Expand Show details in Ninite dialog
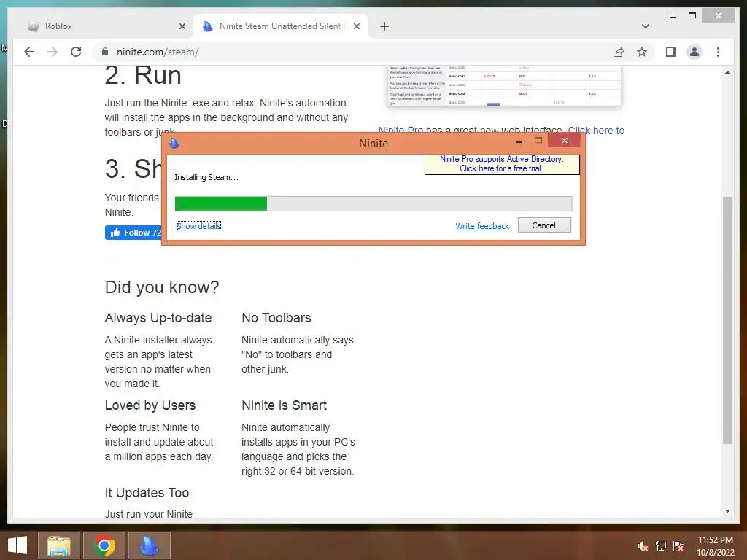Image resolution: width=747 pixels, height=560 pixels. tap(198, 226)
